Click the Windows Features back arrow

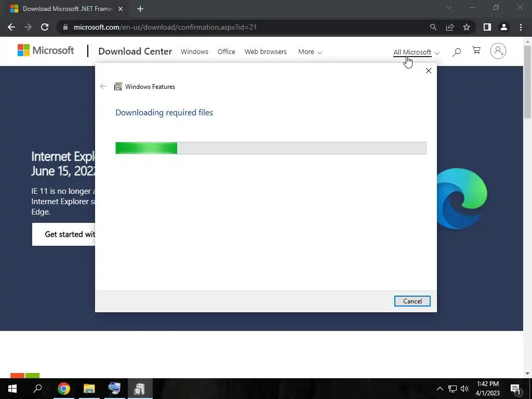103,87
